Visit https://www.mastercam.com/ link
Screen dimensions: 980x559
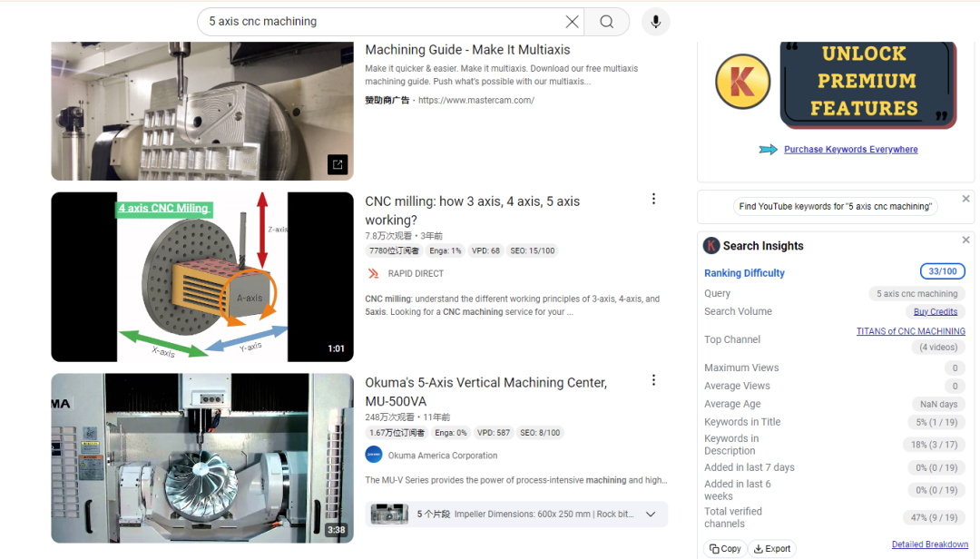click(x=476, y=100)
